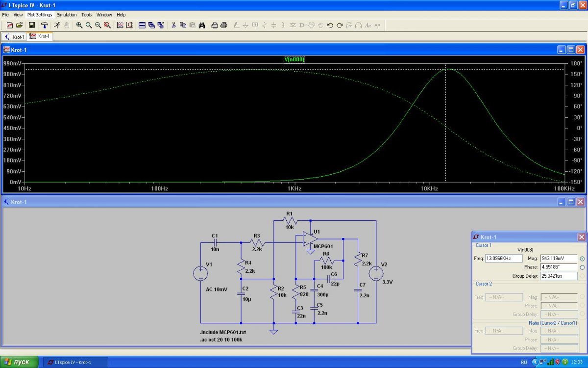This screenshot has width=588, height=368.
Task: Open the Windows Start button
Action: (18, 362)
